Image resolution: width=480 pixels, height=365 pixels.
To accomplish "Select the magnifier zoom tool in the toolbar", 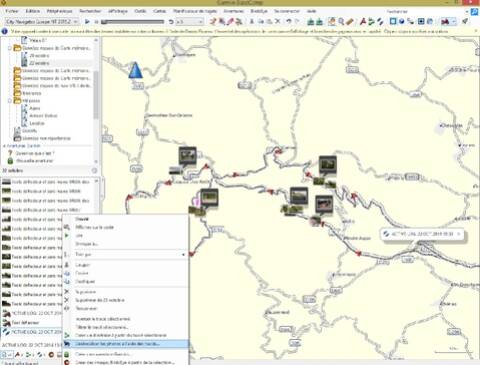I will tap(341, 22).
